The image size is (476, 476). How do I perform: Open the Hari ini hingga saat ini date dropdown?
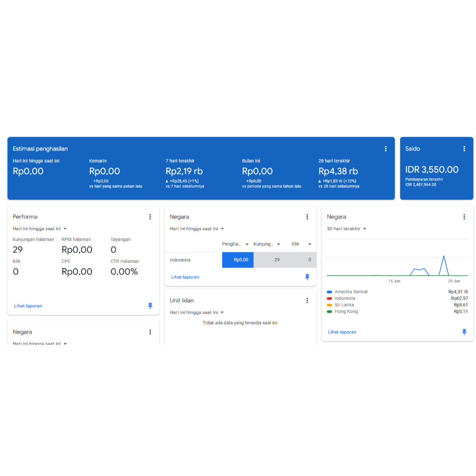(x=39, y=228)
